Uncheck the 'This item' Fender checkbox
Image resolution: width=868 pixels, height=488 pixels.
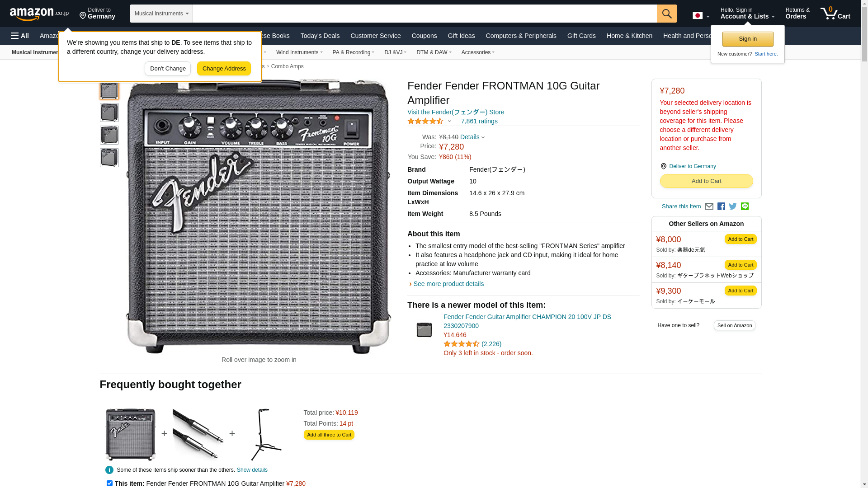109,483
